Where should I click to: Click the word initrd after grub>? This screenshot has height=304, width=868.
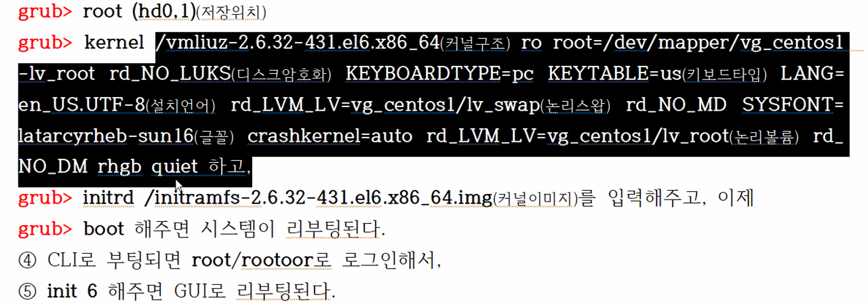click(110, 199)
